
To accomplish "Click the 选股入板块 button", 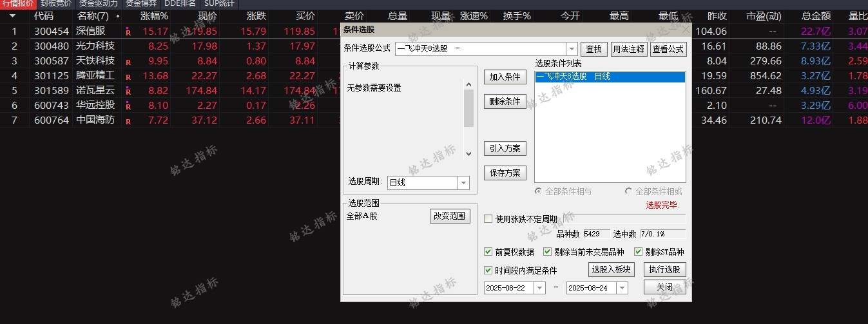I will point(612,269).
